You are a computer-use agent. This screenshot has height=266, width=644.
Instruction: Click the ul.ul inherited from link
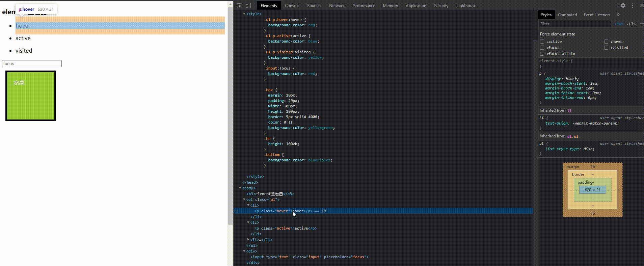pyautogui.click(x=572, y=136)
